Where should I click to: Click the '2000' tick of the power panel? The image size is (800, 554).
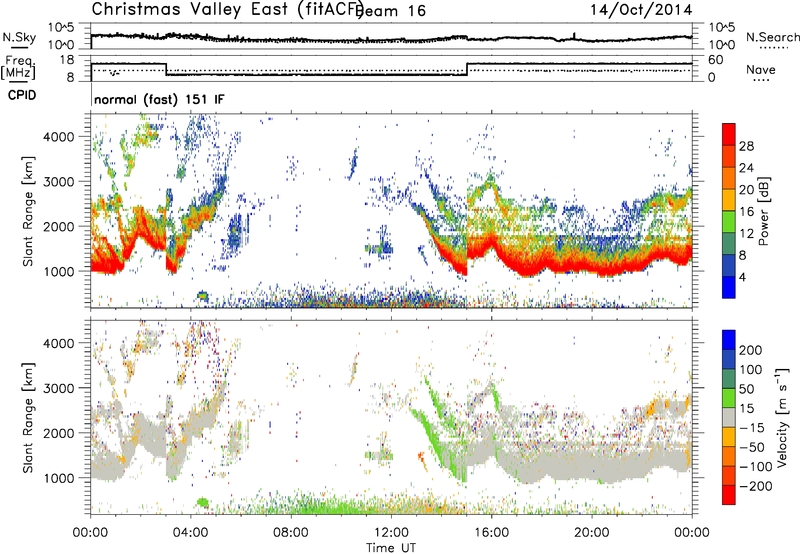click(x=59, y=226)
